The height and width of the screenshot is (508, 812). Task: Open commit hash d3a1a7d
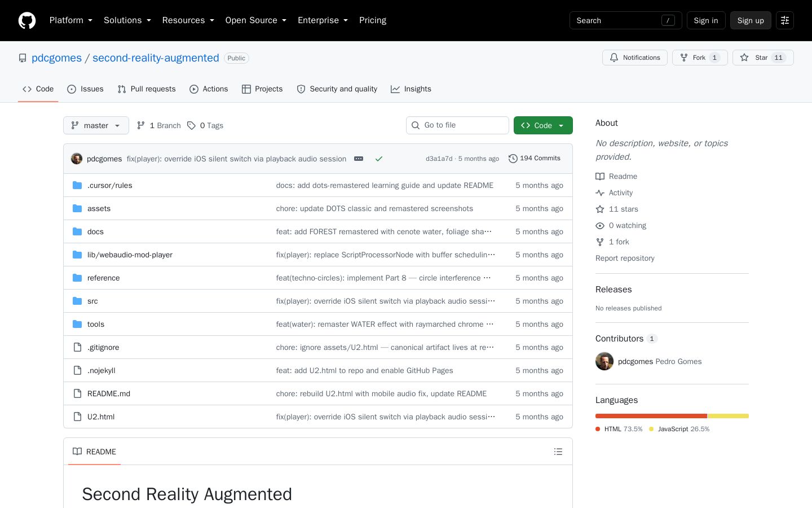click(439, 159)
